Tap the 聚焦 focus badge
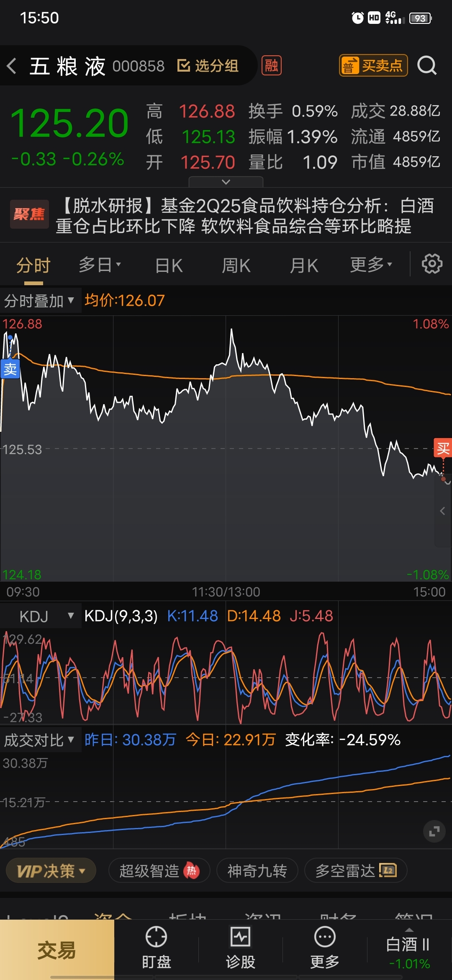Viewport: 452px width, 980px height. [x=29, y=214]
